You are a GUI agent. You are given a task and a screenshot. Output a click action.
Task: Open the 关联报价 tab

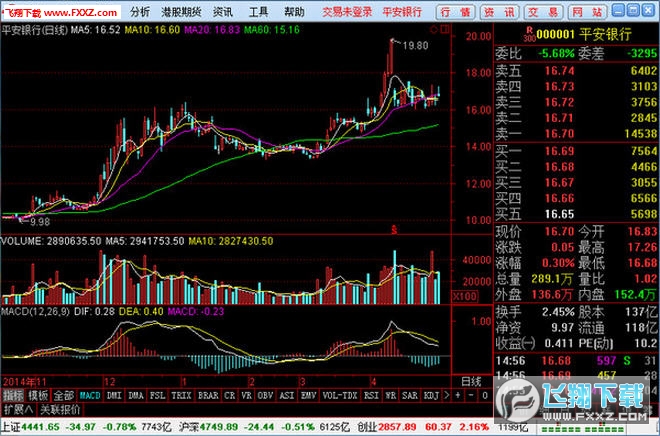[x=59, y=409]
